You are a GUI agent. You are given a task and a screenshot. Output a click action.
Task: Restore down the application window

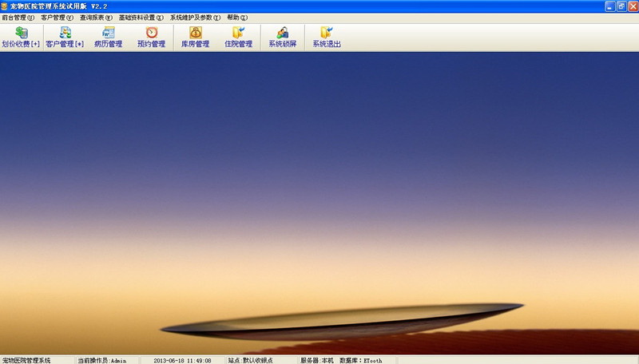click(620, 6)
